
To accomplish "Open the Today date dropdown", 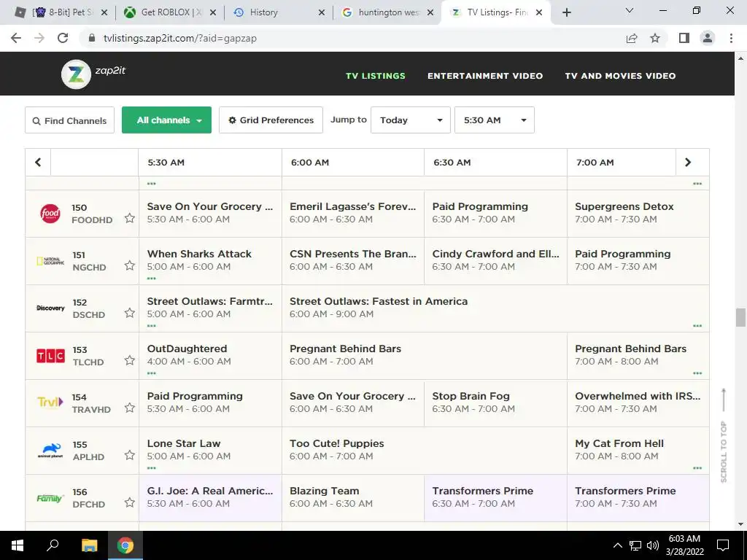I will point(411,120).
